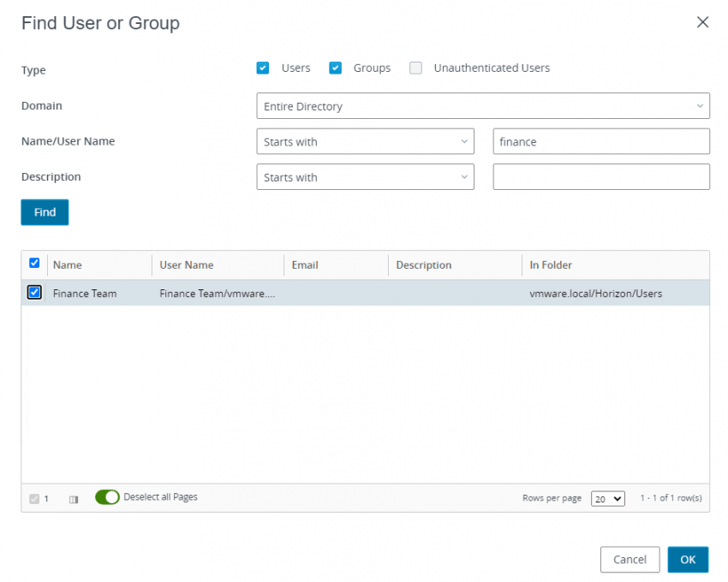Sort results by the User Name column
Screen dimensions: 728x582
pos(186,264)
